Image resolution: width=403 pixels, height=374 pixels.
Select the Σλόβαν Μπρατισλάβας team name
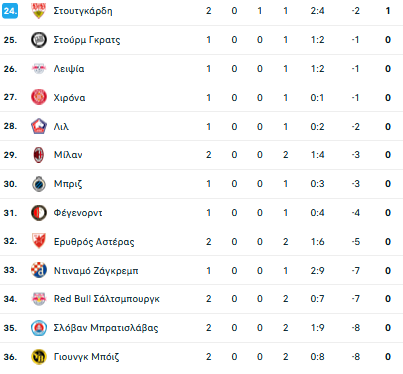click(106, 328)
